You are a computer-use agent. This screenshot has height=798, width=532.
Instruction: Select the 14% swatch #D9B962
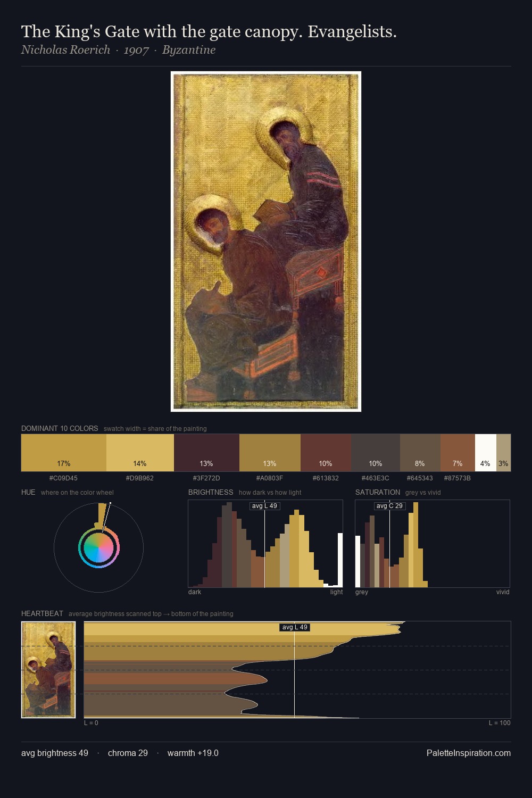coord(140,453)
